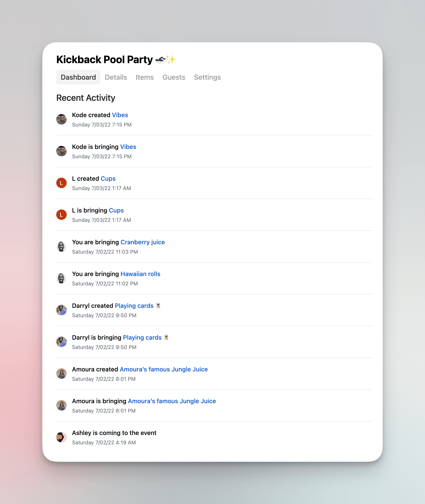Click Amoura's profile avatar
Viewport: 425px width, 504px height.
61,373
